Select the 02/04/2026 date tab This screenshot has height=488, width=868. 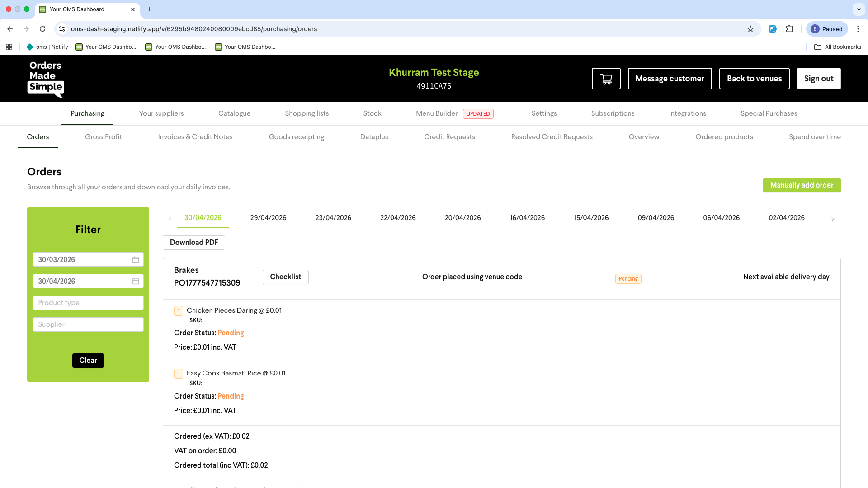[x=787, y=218]
